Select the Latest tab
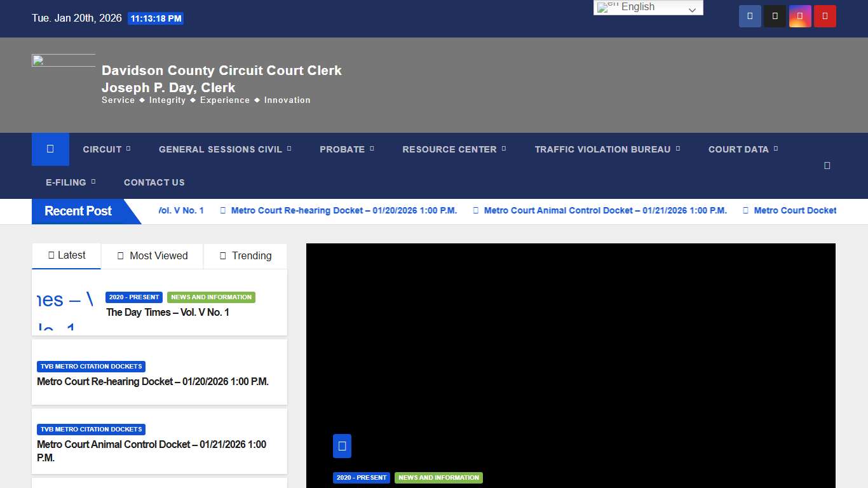Screen dimensions: 868x488 [66, 255]
